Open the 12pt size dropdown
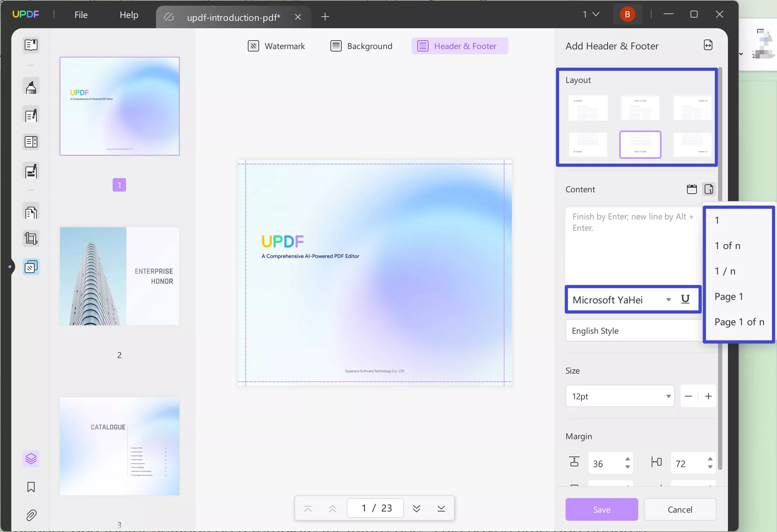The height and width of the screenshot is (532, 777). click(x=668, y=396)
